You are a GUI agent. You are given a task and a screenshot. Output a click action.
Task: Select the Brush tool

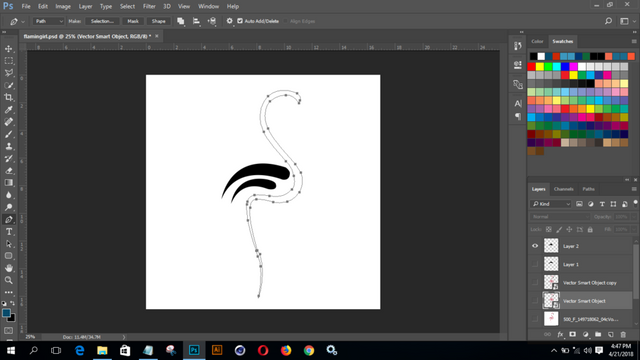(9, 134)
